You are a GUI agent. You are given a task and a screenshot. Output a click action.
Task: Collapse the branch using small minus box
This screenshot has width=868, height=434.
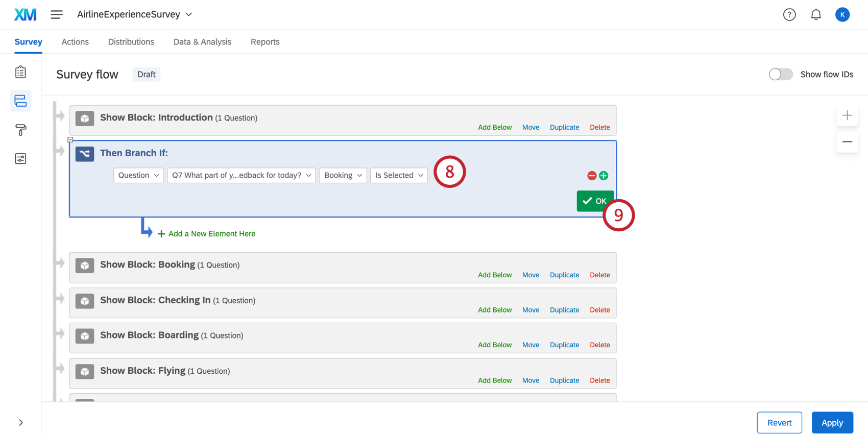(70, 139)
